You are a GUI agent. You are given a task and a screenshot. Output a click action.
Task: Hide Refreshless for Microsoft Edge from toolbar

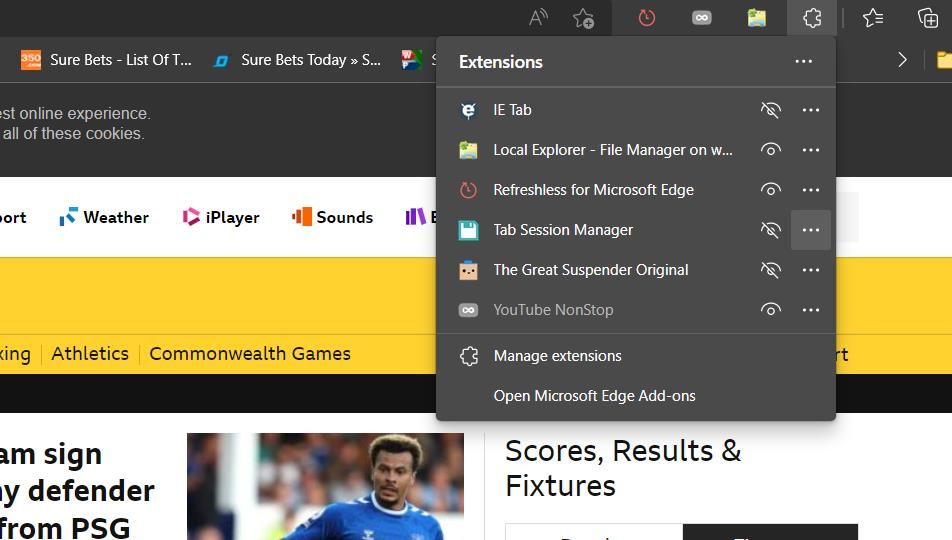(x=770, y=190)
